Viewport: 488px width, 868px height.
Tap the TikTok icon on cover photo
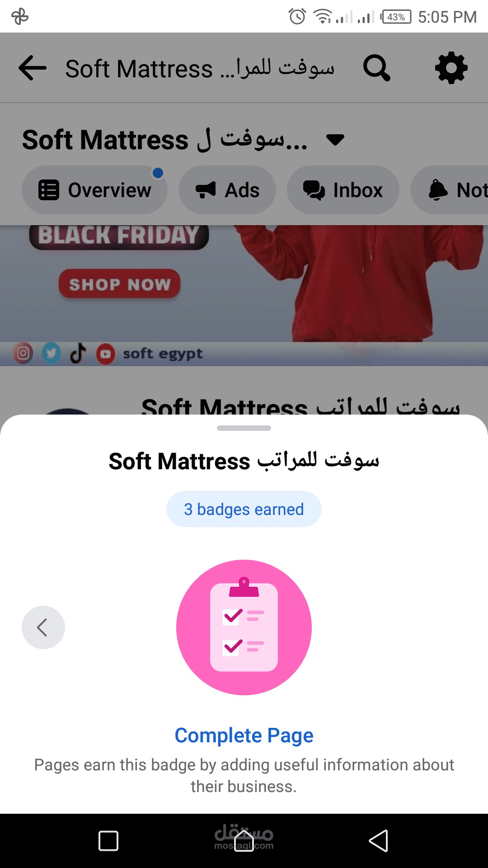78,353
